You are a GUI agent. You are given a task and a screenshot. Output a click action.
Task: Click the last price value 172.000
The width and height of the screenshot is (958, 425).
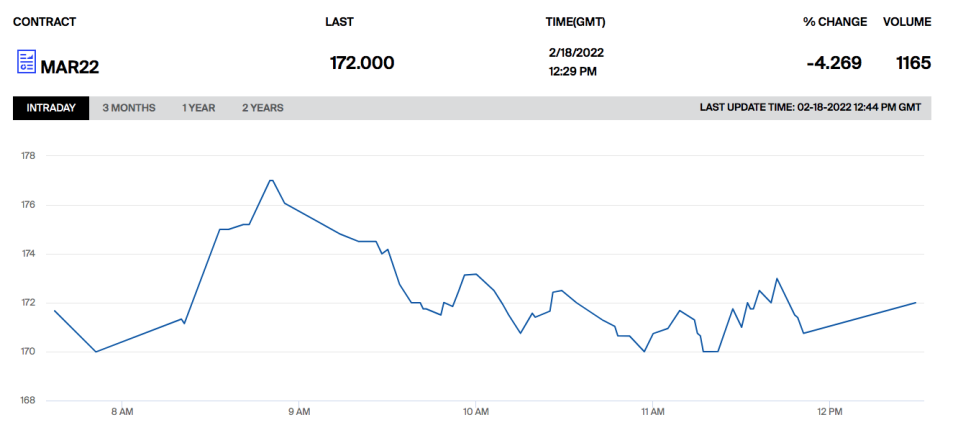(x=362, y=63)
